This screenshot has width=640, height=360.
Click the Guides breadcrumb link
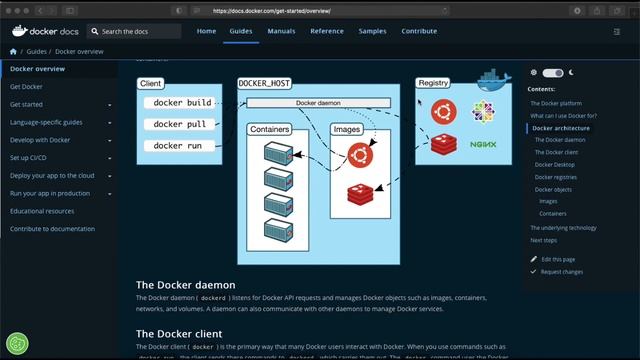click(x=36, y=51)
